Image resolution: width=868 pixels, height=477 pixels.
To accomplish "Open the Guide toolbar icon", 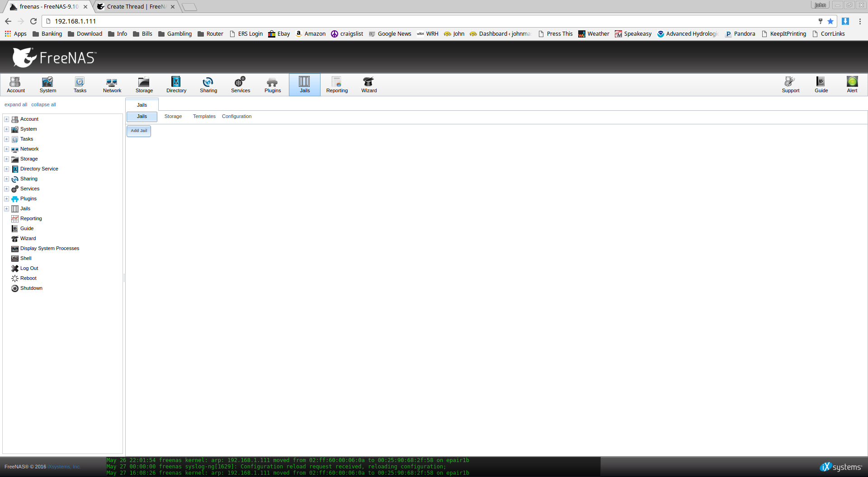I will [821, 85].
